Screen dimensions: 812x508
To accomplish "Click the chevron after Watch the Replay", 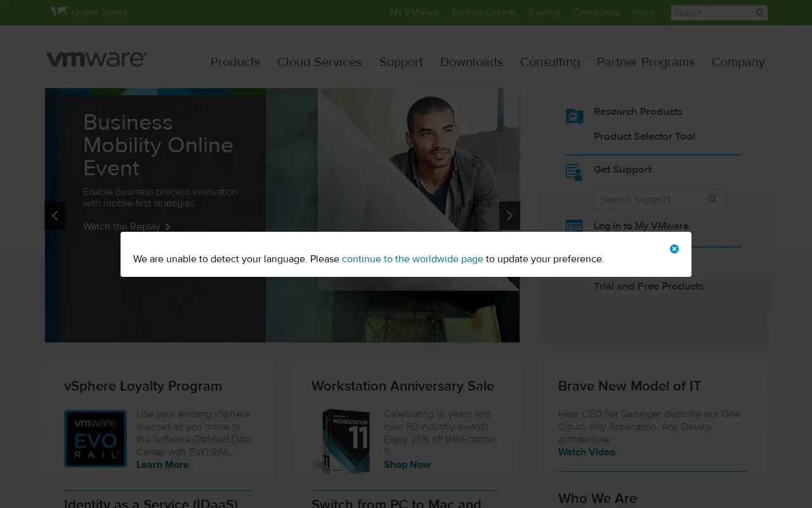I will pos(167,227).
